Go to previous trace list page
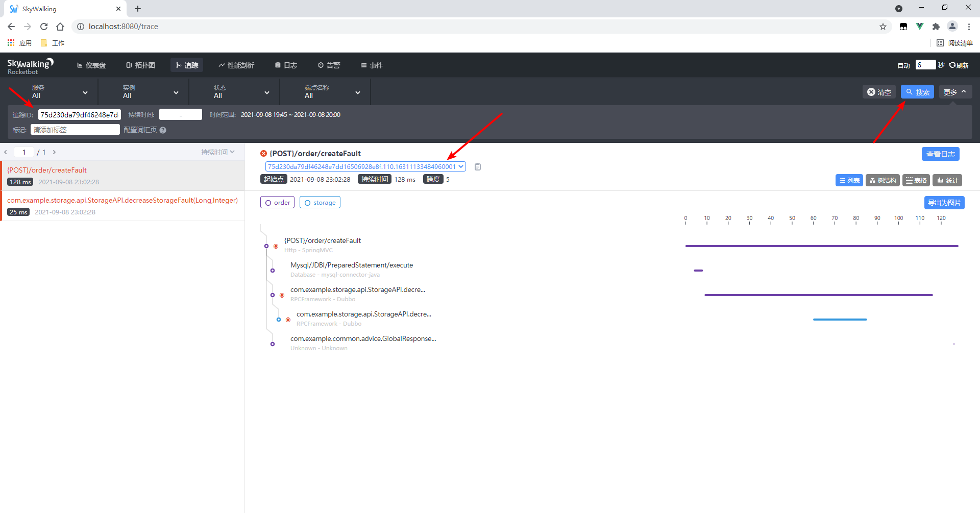Screen dimensions: 980x513 pyautogui.click(x=6, y=152)
